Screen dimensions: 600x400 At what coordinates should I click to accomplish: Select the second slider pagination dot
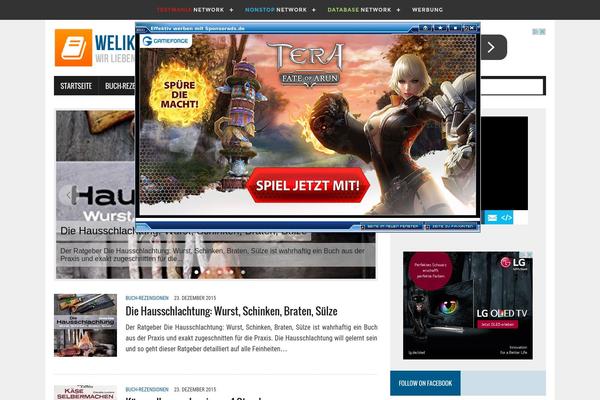point(208,272)
